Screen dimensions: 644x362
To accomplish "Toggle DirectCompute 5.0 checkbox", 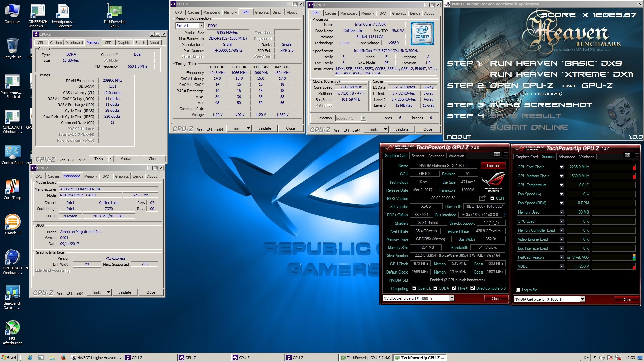I will coord(472,288).
